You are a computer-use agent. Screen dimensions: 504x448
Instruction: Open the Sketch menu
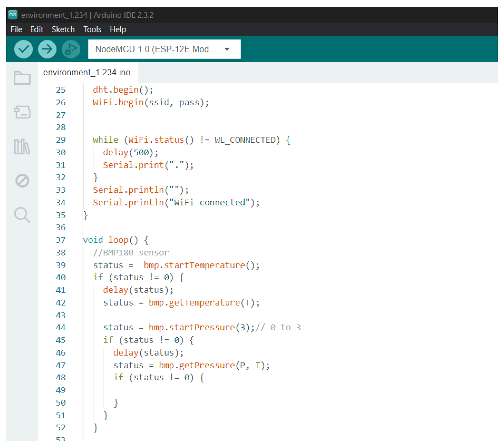[x=63, y=29]
